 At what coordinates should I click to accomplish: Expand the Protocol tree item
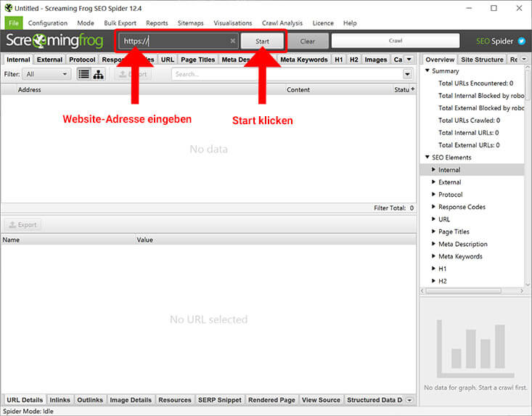433,194
